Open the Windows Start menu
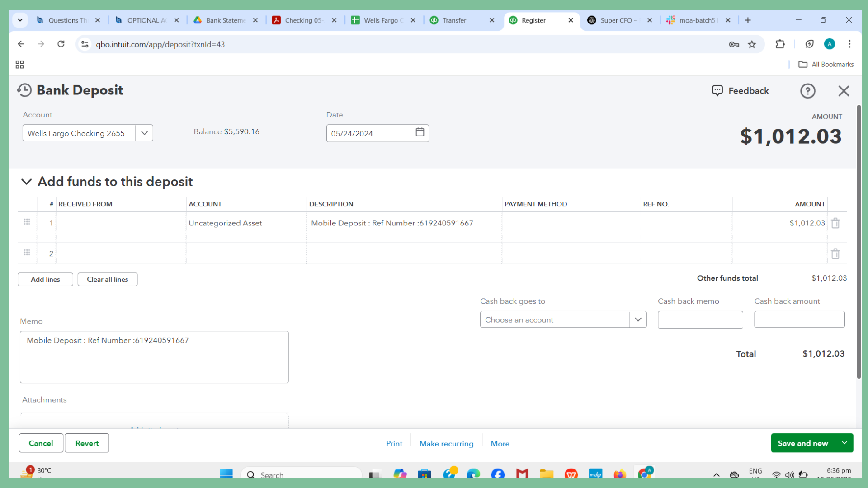This screenshot has height=488, width=868. [x=226, y=474]
